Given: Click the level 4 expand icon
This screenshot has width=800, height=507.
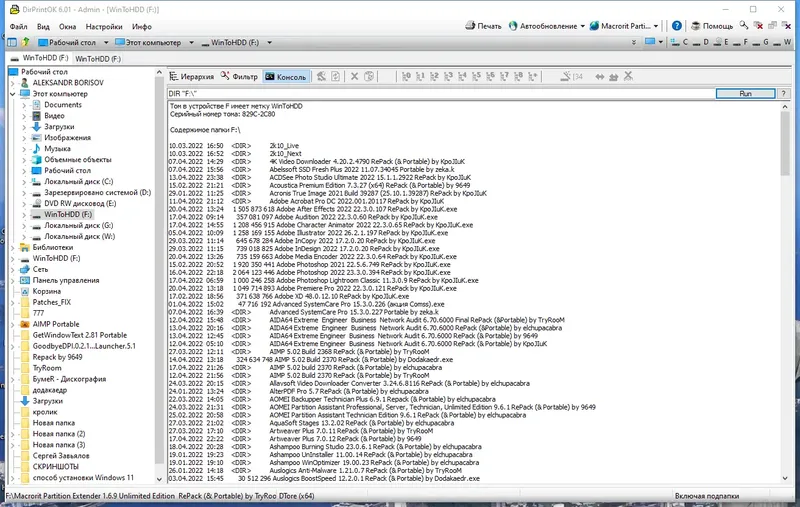Looking at the screenshot, I should pos(462,77).
